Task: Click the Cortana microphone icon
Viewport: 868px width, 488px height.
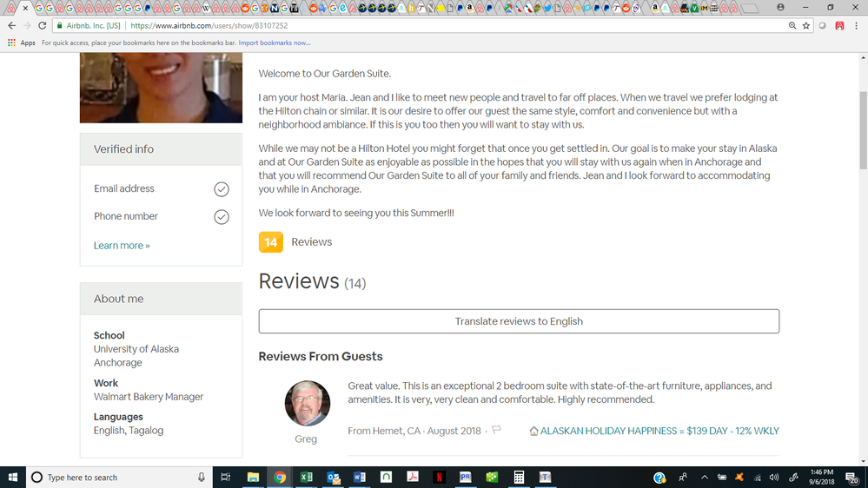Action: point(202,477)
